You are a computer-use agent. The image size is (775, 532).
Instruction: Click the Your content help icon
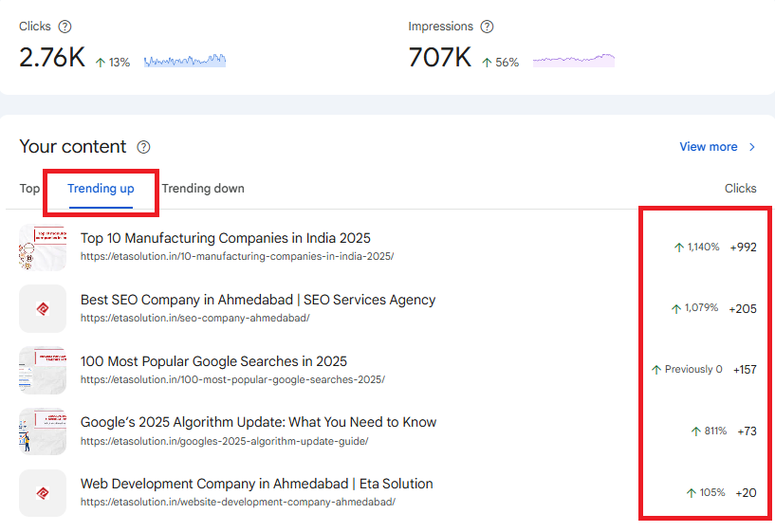[143, 147]
